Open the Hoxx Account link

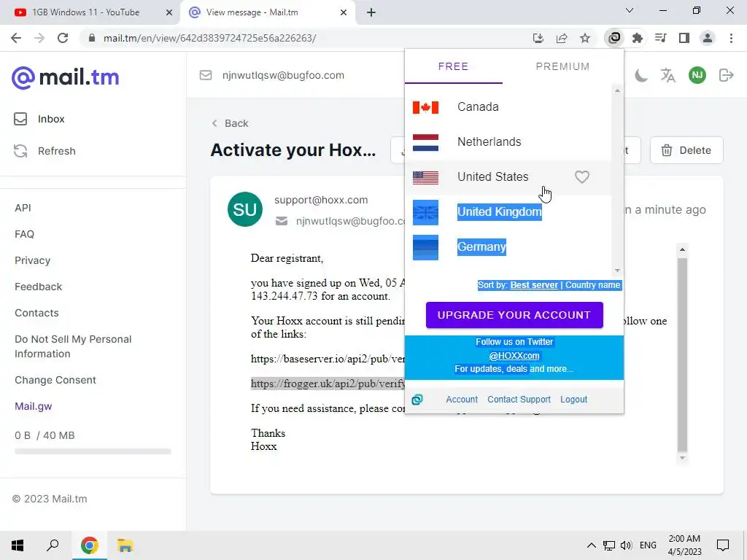tap(462, 399)
